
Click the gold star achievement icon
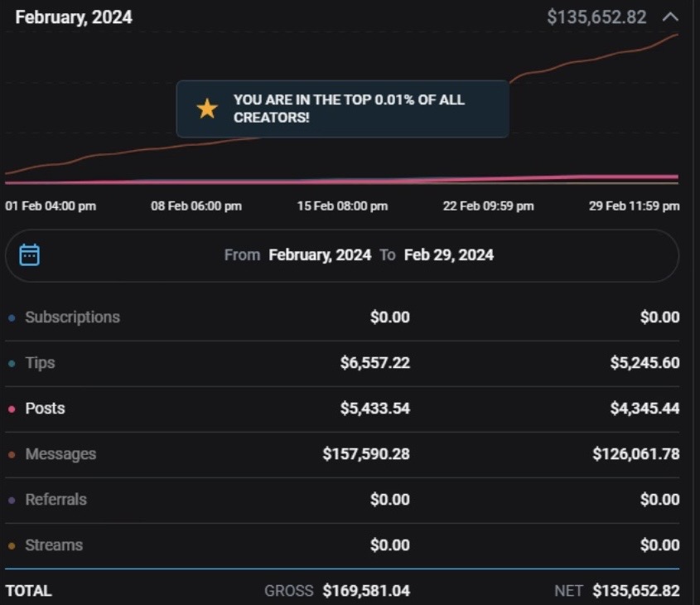click(206, 108)
